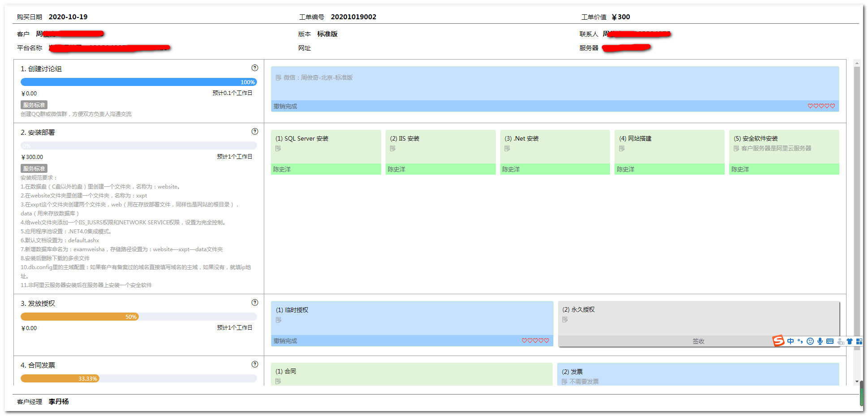Click the five-heart rating in 微信 card
The width and height of the screenshot is (868, 416).
(821, 106)
